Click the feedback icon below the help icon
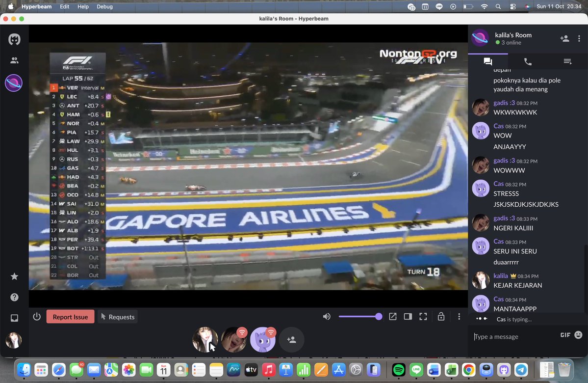The height and width of the screenshot is (383, 588). tap(14, 318)
